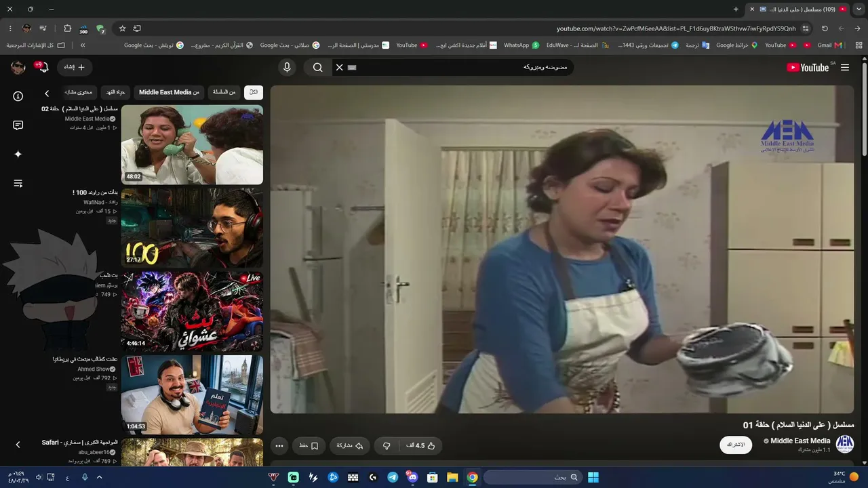The height and width of the screenshot is (488, 868).
Task: Subscribe to Middle East Media (الاشتراك)
Action: point(736,445)
